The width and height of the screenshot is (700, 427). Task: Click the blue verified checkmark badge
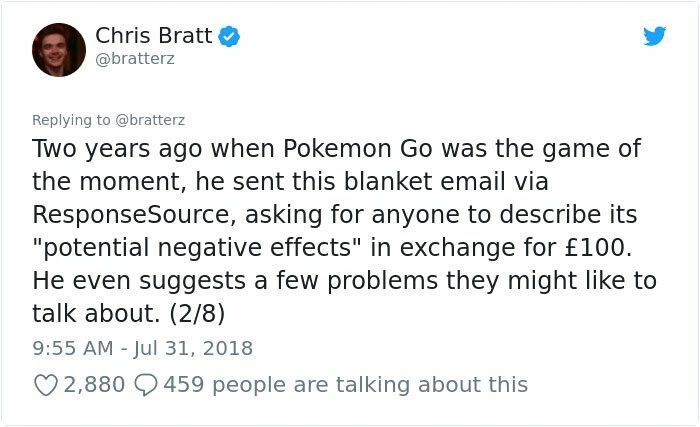pyautogui.click(x=229, y=37)
